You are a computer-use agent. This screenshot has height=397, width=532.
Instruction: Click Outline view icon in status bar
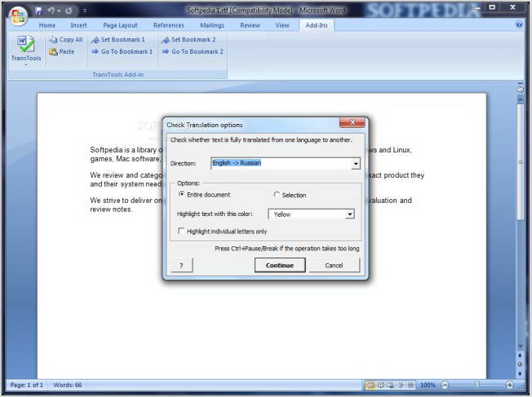coord(401,385)
